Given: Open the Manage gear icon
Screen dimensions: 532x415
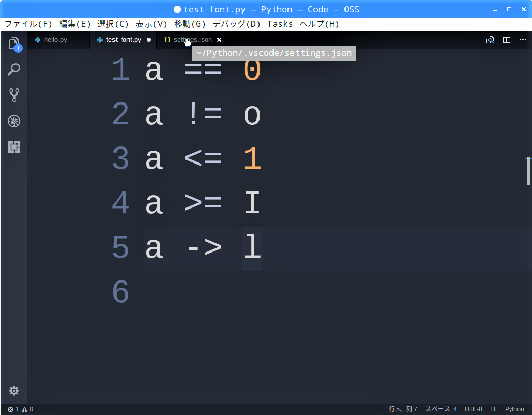Looking at the screenshot, I should [x=14, y=391].
